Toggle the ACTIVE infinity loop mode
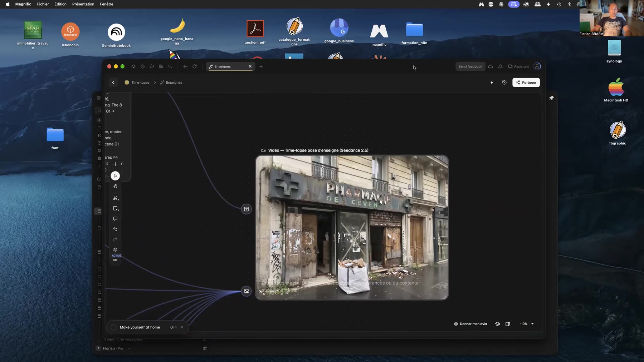644x362 pixels. pos(115,260)
